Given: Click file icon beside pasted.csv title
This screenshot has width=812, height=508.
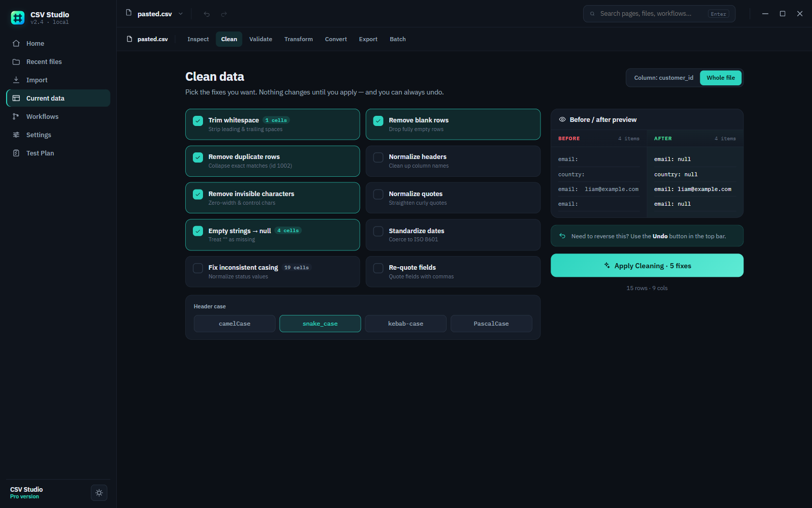Looking at the screenshot, I should pos(129,13).
